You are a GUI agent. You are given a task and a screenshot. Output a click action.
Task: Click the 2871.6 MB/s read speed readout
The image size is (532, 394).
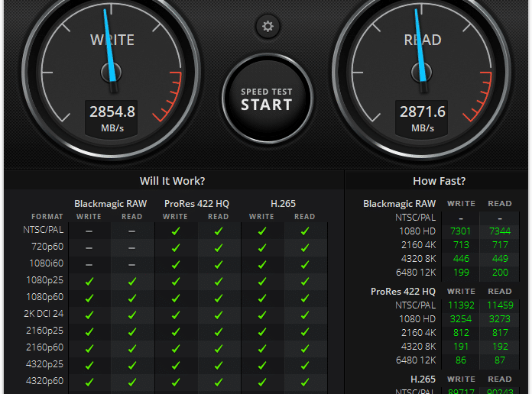point(423,118)
